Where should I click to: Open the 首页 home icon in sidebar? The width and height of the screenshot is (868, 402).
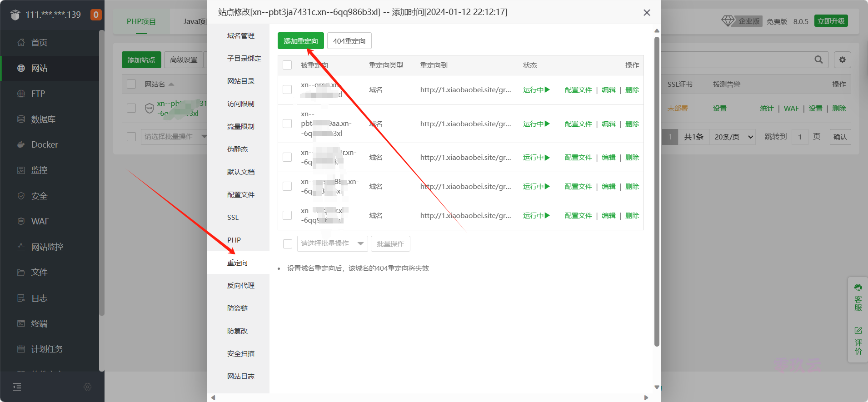[21, 42]
